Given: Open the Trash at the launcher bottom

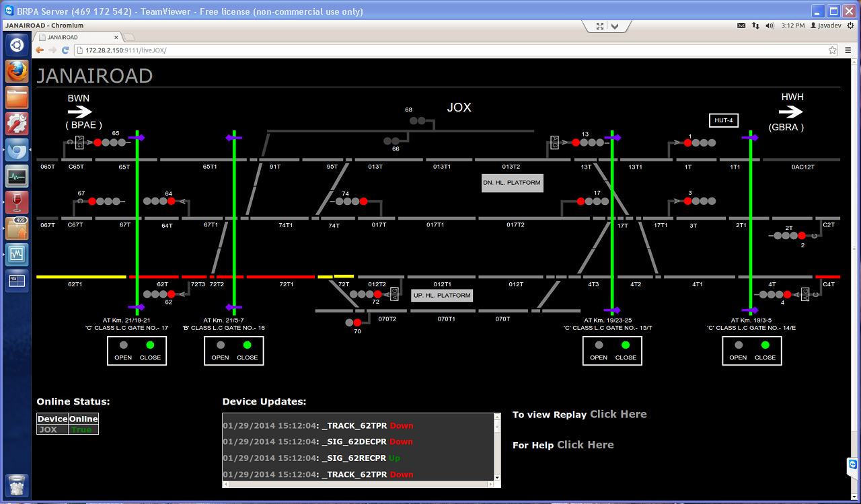Looking at the screenshot, I should 17,485.
